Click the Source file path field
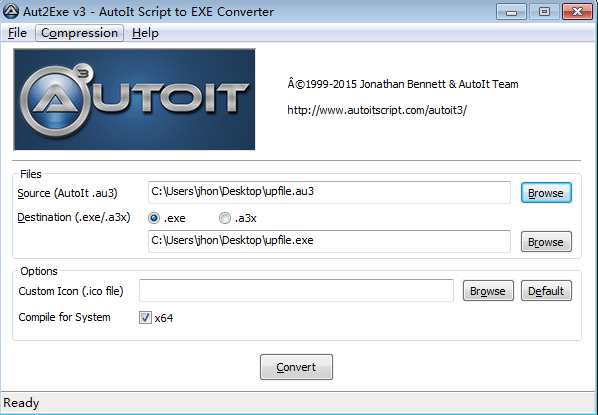 [329, 192]
